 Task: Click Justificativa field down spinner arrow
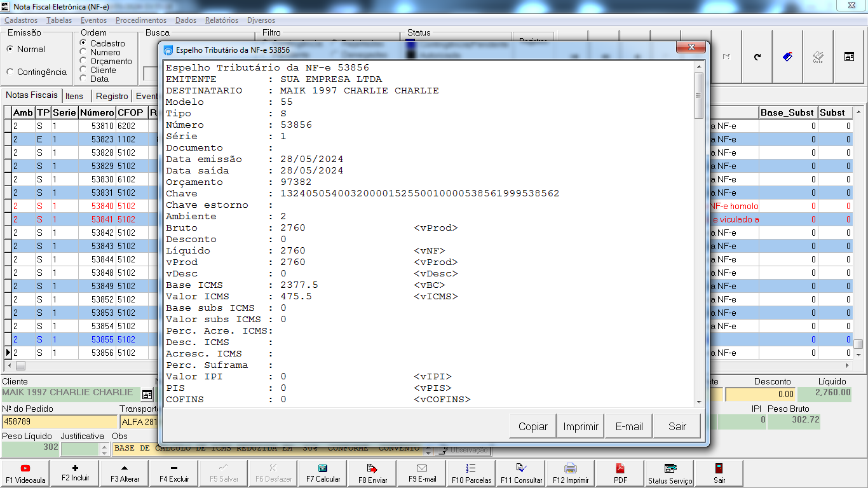[x=105, y=452]
